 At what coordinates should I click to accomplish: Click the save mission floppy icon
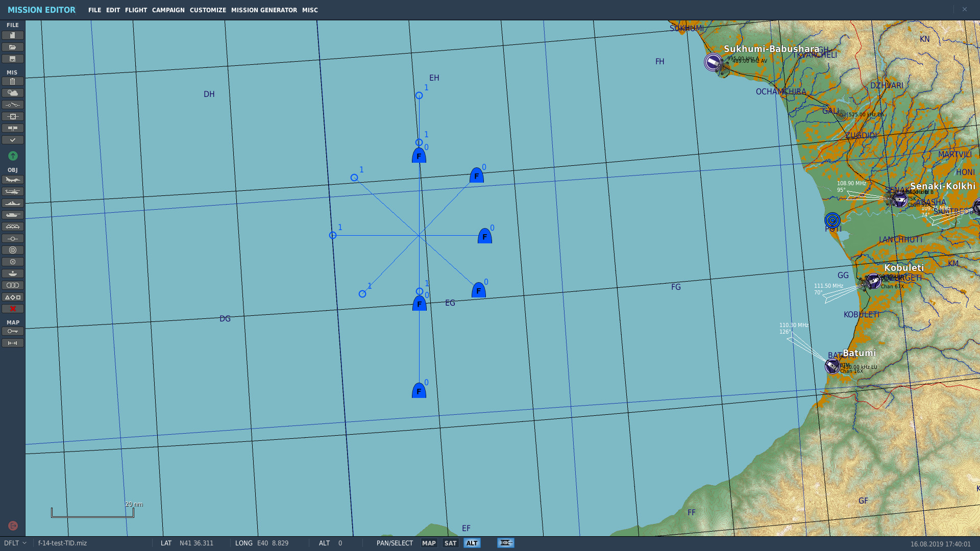[x=13, y=59]
